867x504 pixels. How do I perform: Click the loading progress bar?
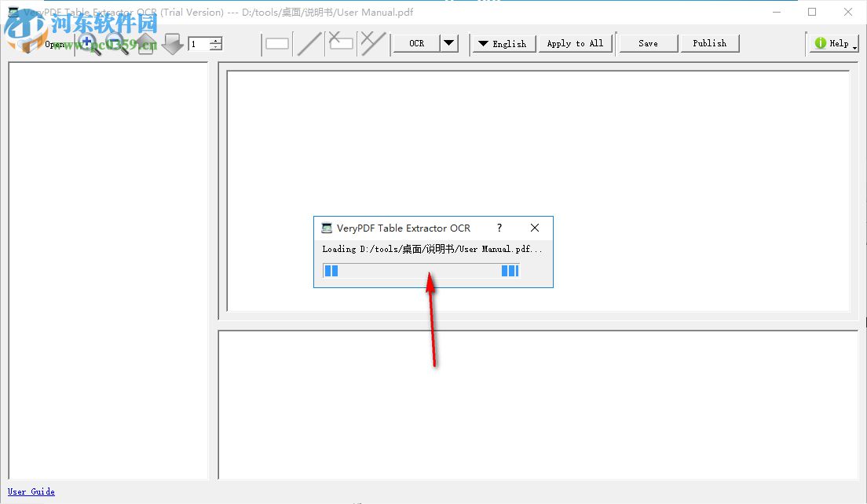(x=420, y=270)
